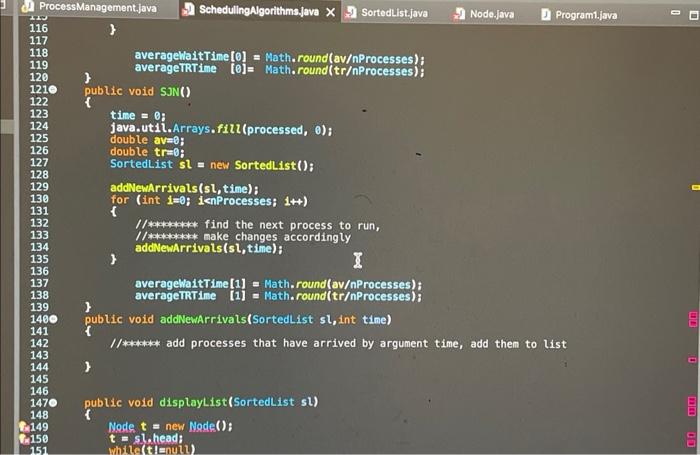Viewport: 700px width, 455px height.
Task: Jump to the yellow warning overview marker
Action: click(x=695, y=188)
